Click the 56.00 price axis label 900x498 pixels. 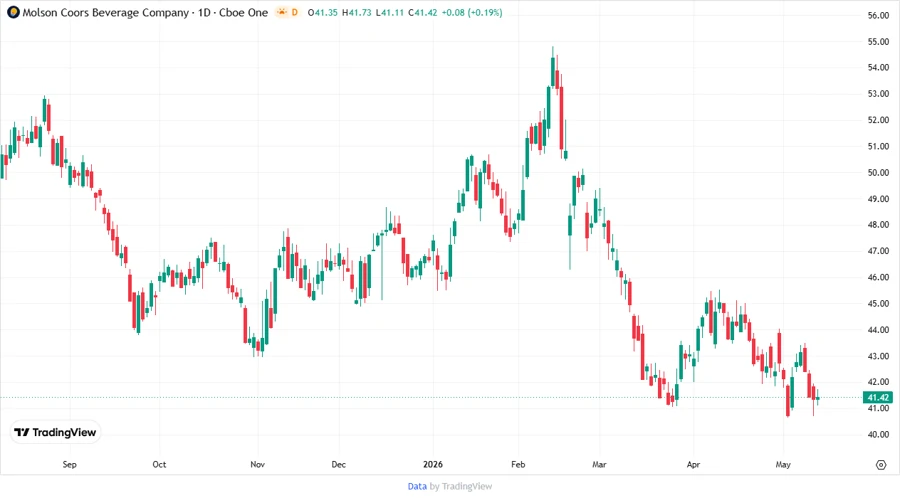point(878,15)
